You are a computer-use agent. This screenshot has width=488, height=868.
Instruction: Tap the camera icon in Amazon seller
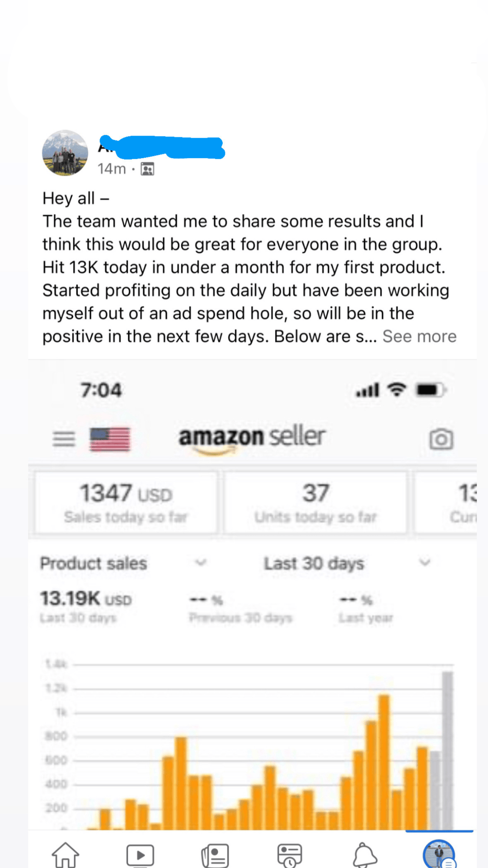[x=441, y=439]
